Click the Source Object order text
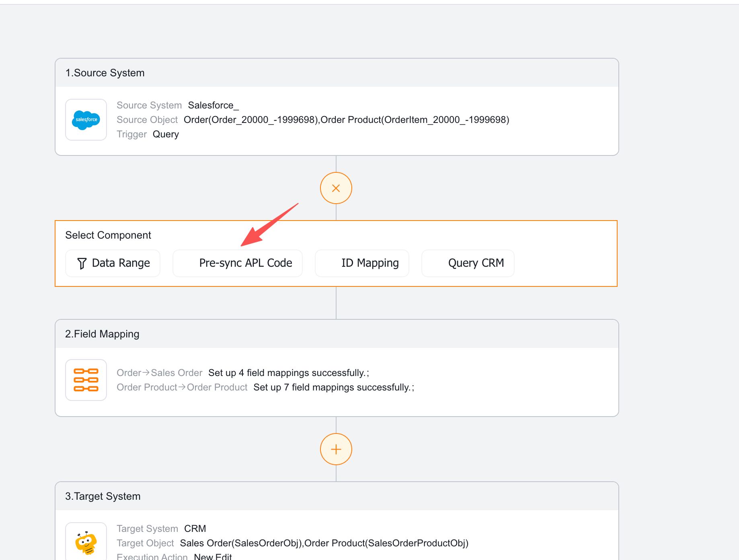The width and height of the screenshot is (739, 560). coord(346,120)
